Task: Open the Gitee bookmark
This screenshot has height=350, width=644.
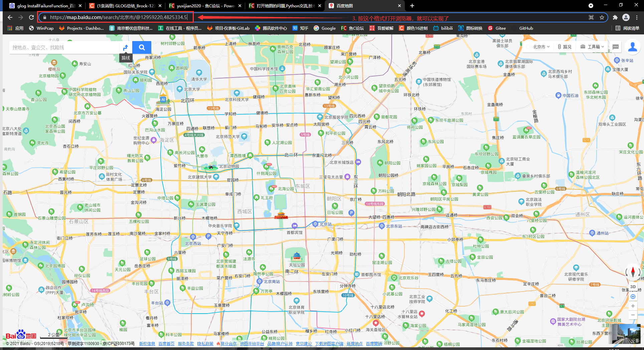Action: (497, 28)
